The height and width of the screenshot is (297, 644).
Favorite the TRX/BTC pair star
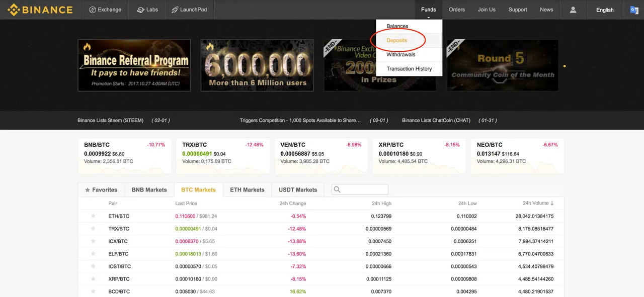point(93,229)
